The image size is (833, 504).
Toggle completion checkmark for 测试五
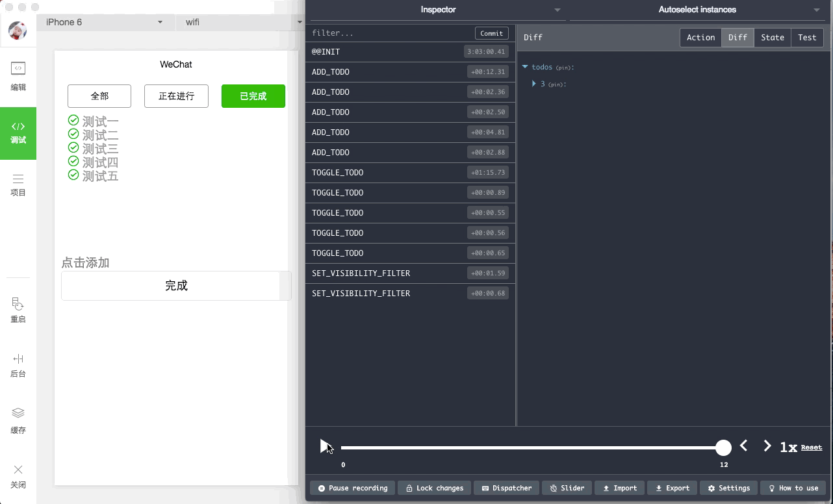tap(73, 175)
